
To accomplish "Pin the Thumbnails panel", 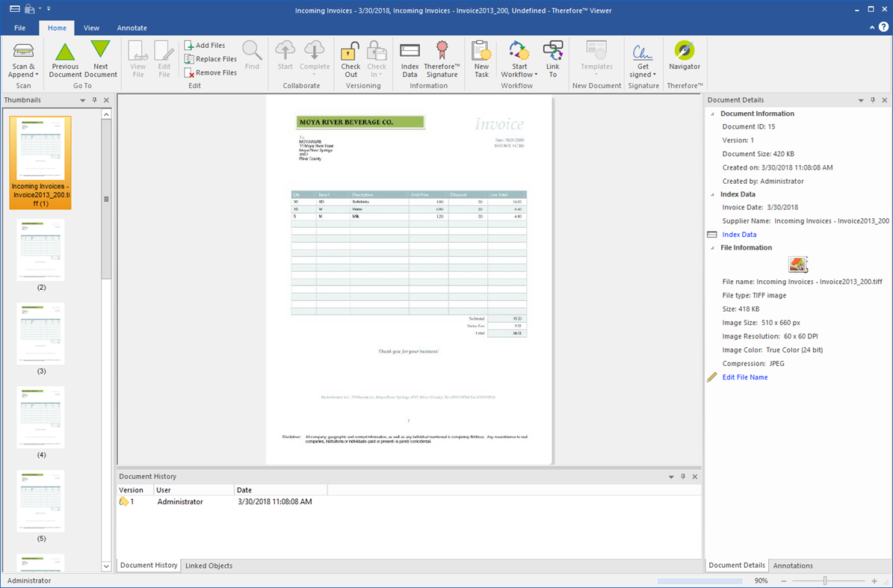I will (x=94, y=99).
